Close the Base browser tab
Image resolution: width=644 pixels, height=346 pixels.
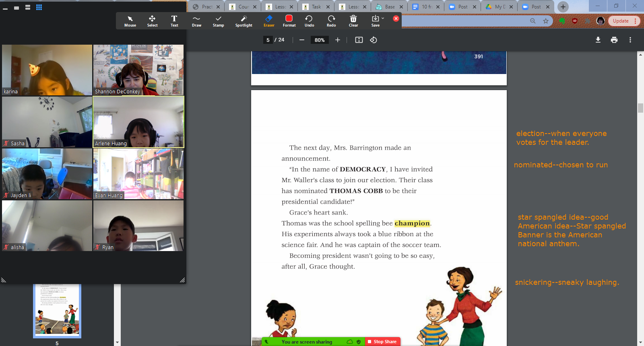[401, 7]
